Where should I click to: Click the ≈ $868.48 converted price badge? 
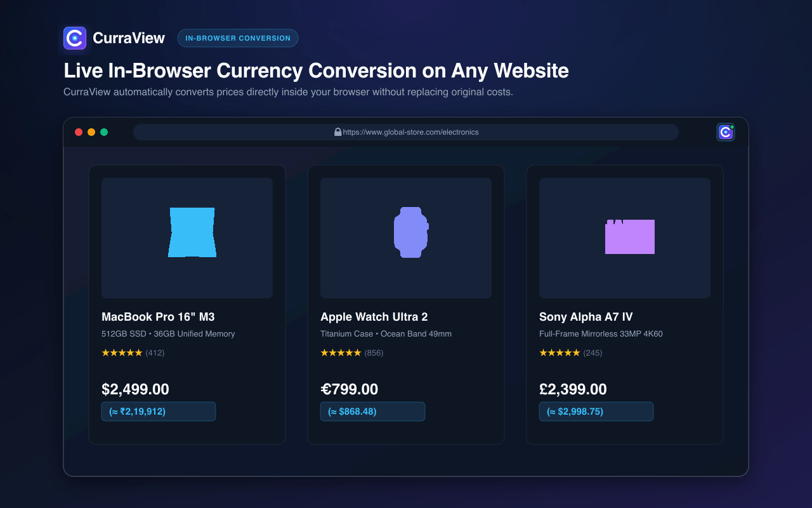coord(372,411)
